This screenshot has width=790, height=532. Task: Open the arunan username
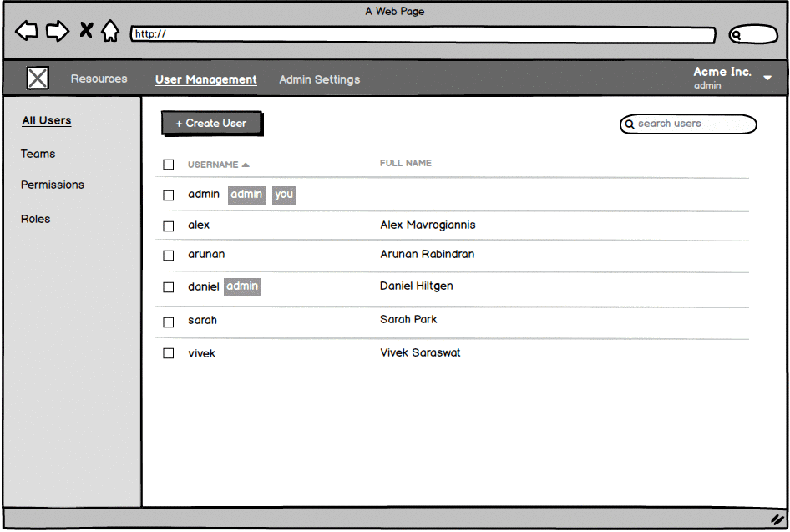(206, 255)
